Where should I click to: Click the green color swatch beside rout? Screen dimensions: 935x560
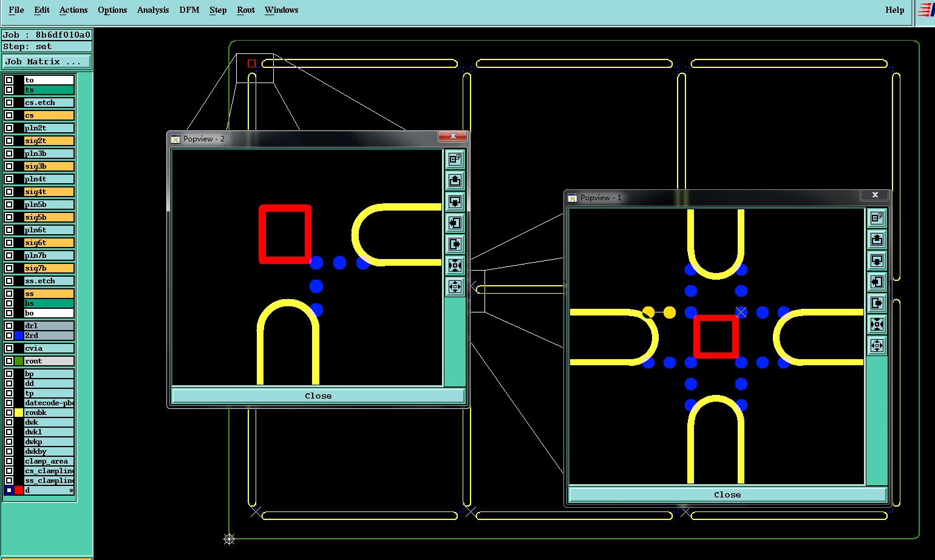pyautogui.click(x=19, y=361)
